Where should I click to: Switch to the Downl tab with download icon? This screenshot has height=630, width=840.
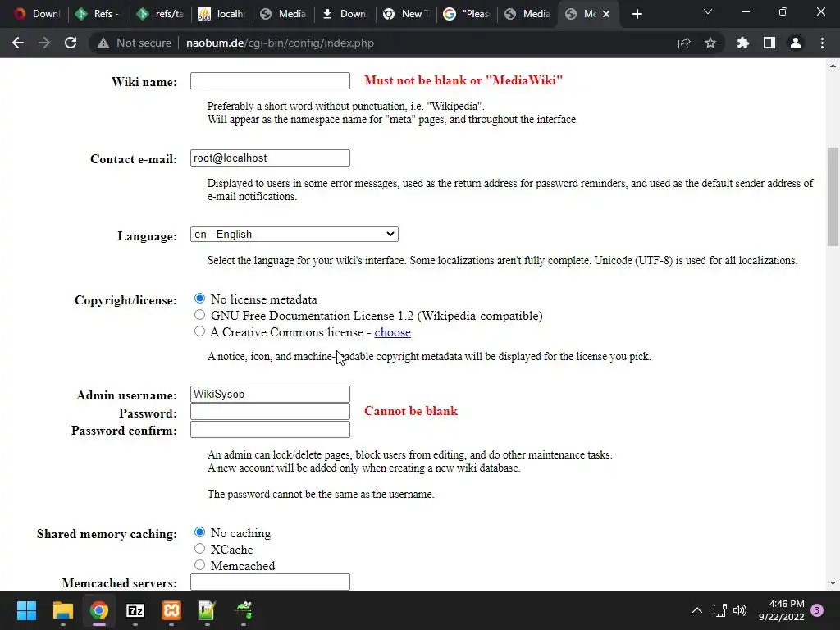click(345, 14)
